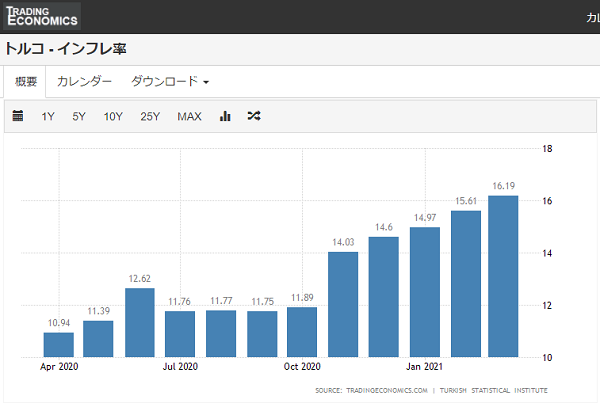Click the TRADINGECONOMICS.COM source text
Screen dimensions: 600x407
click(387, 391)
